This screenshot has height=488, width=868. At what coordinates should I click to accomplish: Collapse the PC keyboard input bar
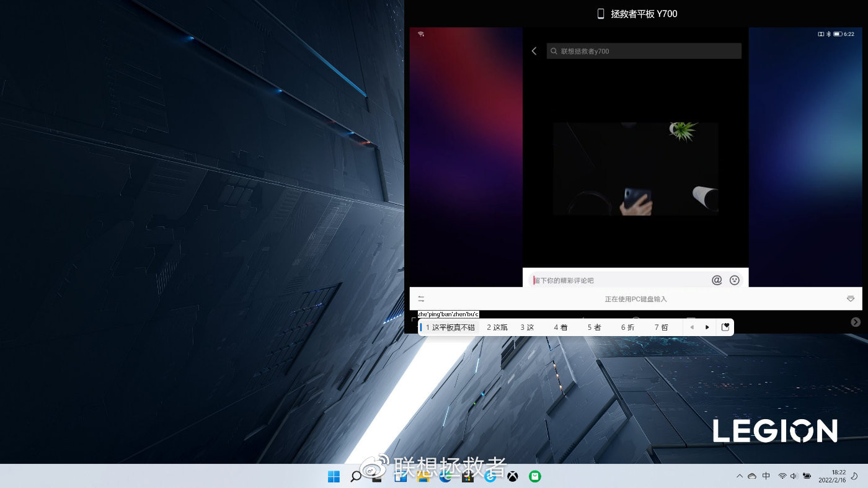(851, 299)
